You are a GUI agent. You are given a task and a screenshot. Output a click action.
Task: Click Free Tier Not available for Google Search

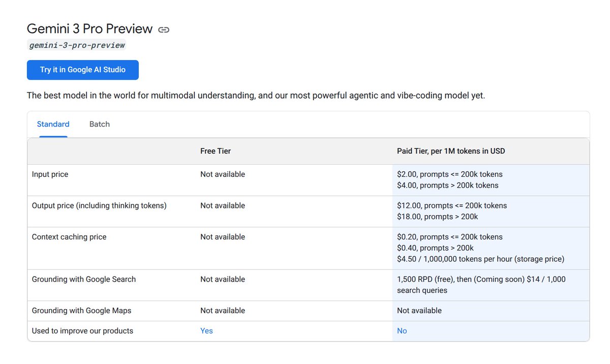click(x=223, y=279)
